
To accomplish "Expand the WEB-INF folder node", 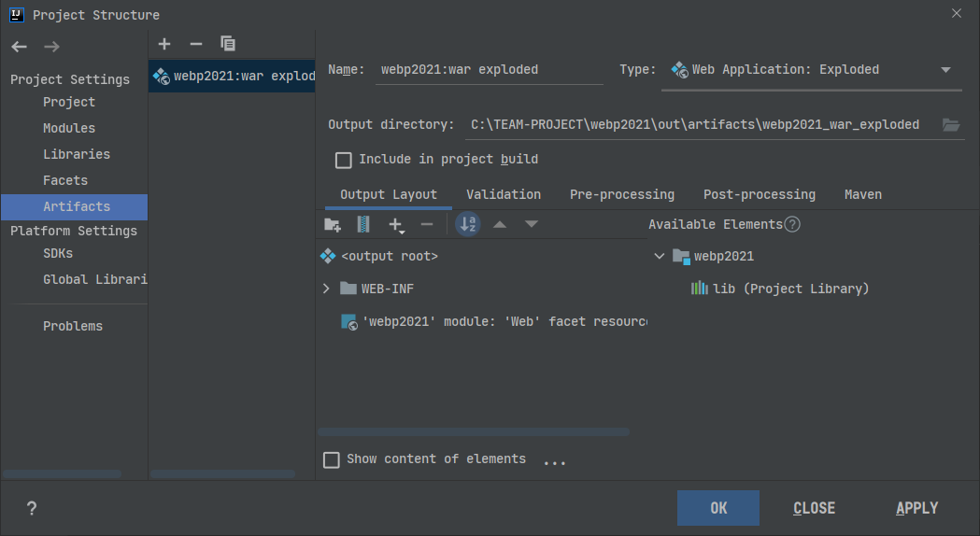I will tap(326, 289).
